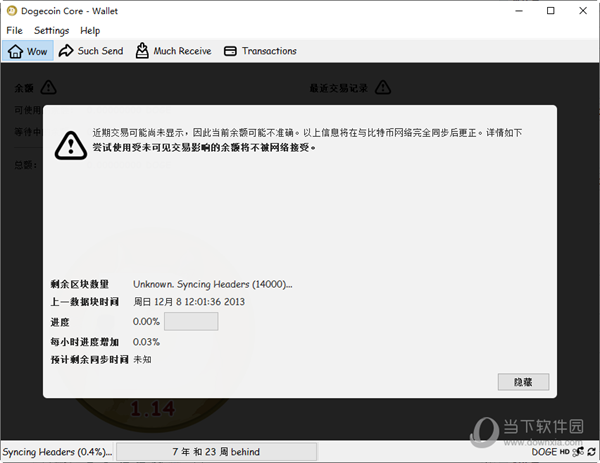Image resolution: width=600 pixels, height=463 pixels.
Task: Click the 进度 0.00% progress bar
Action: tap(191, 321)
